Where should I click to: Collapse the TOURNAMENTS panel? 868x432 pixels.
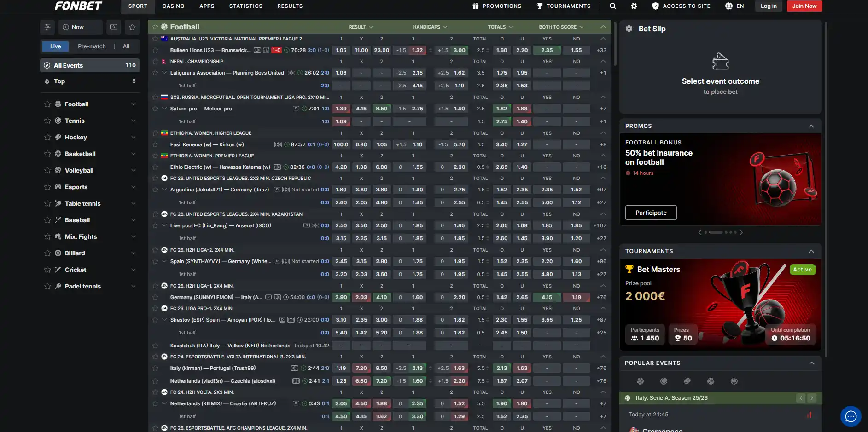[x=811, y=251]
